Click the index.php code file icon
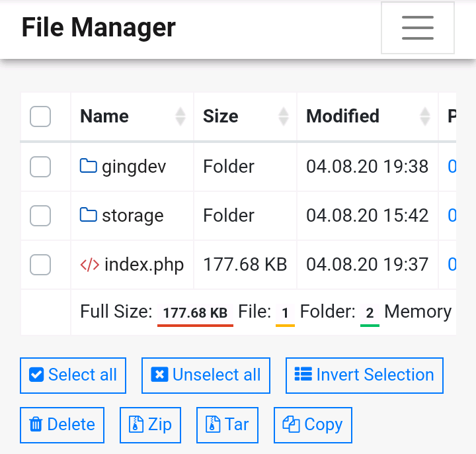 [89, 265]
